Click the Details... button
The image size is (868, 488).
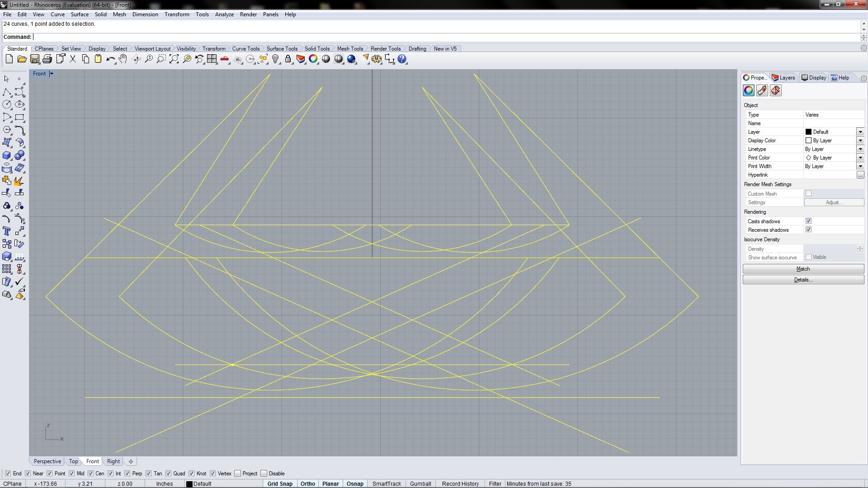click(803, 280)
